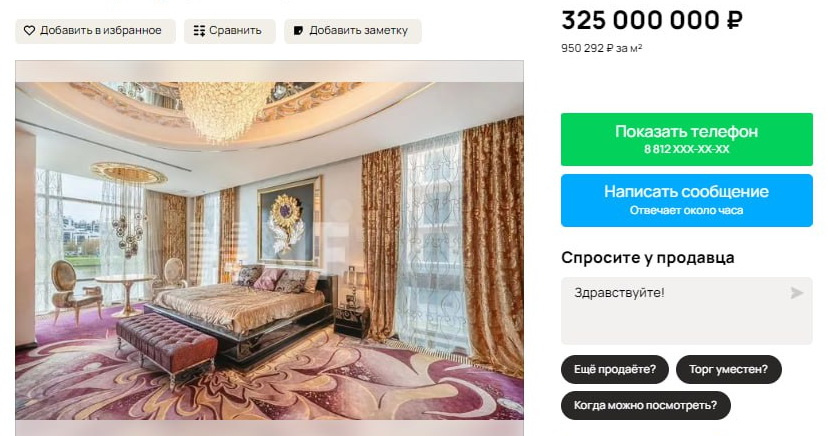Click Добавить заметку button
The height and width of the screenshot is (436, 828).
pyautogui.click(x=353, y=31)
